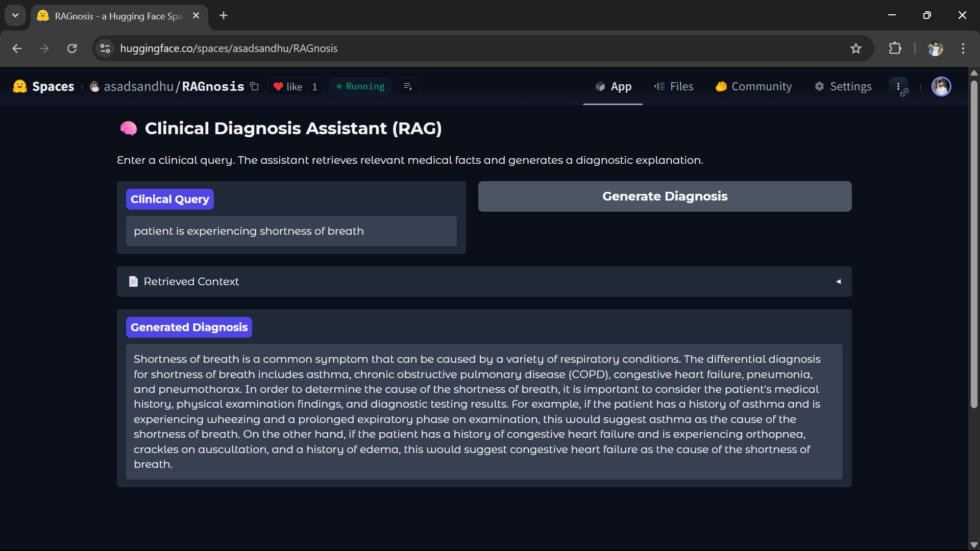Image resolution: width=980 pixels, height=551 pixels.
Task: Open the Hugging Face Spaces home logo
Action: tap(43, 87)
